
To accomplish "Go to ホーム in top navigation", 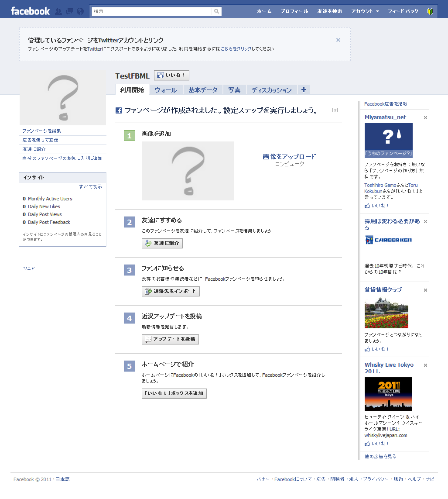I will (x=264, y=11).
